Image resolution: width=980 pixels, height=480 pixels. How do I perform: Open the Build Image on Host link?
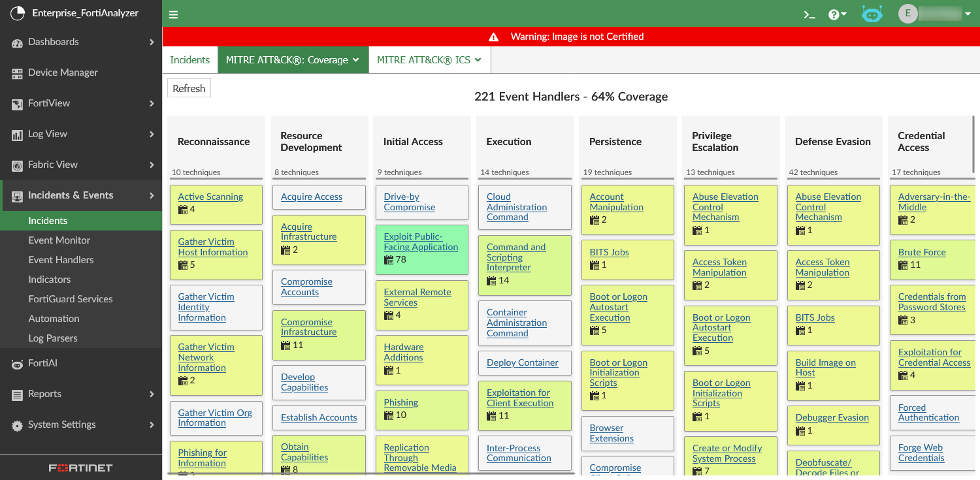(826, 368)
